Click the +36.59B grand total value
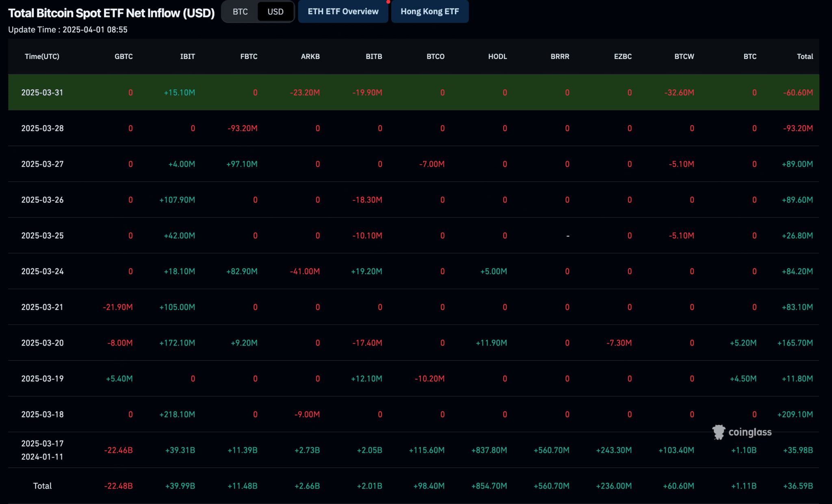The width and height of the screenshot is (832, 504). point(798,486)
